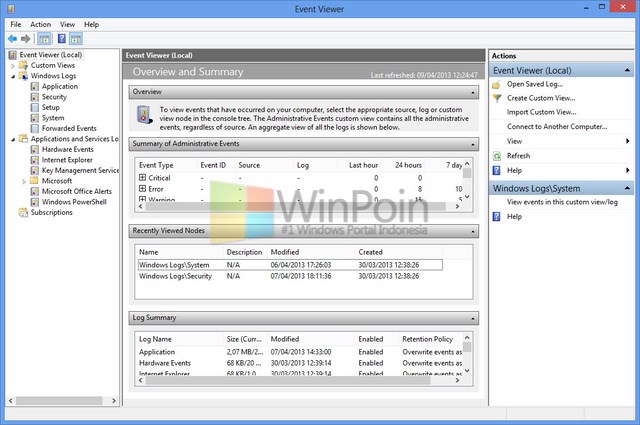Collapse the Overview section
Viewport: 640px width, 425px height.
pyautogui.click(x=473, y=93)
